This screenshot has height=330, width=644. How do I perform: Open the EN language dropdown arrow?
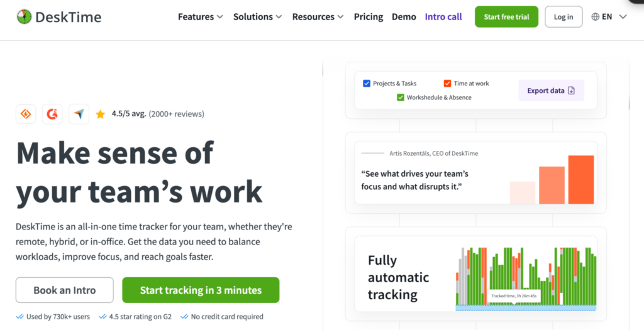click(623, 17)
